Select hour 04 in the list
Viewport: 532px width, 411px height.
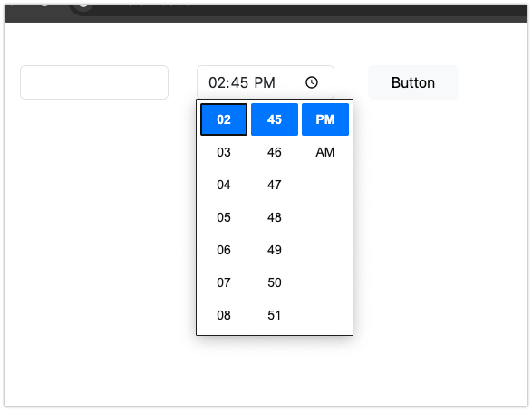pos(224,185)
